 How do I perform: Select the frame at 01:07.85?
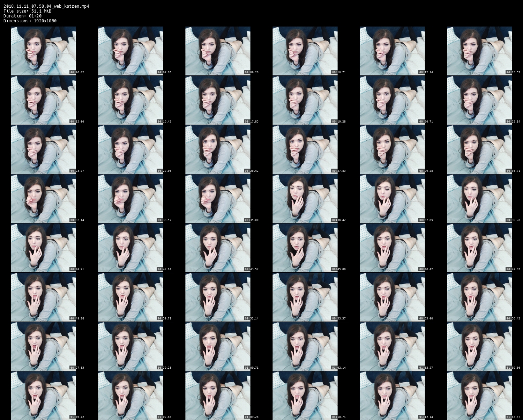click(131, 396)
